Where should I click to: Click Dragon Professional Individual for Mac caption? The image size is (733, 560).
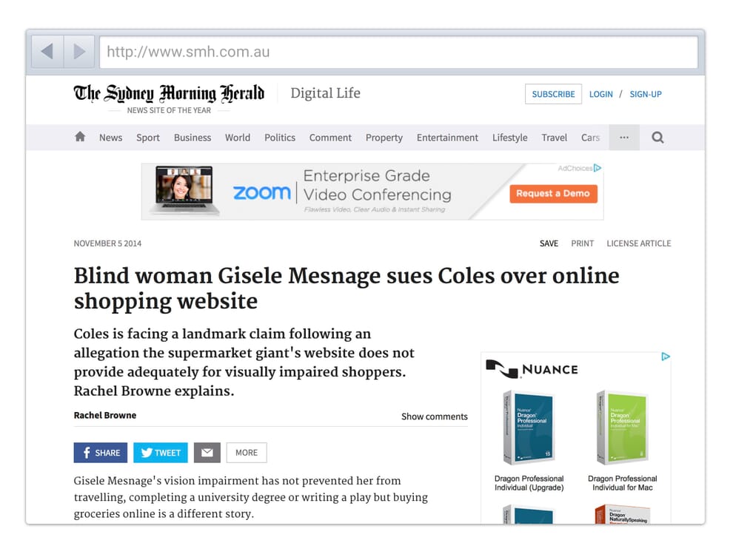(x=623, y=483)
